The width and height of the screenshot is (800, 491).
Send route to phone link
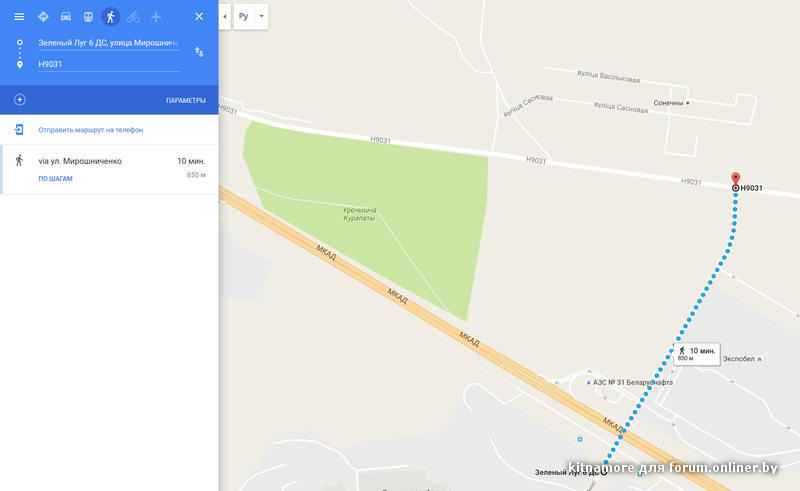(91, 130)
